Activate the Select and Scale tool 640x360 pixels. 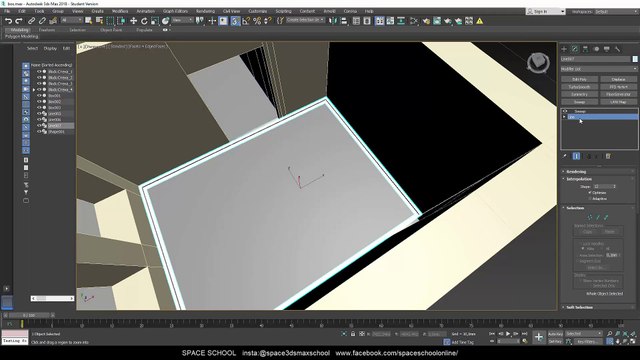pyautogui.click(x=155, y=21)
